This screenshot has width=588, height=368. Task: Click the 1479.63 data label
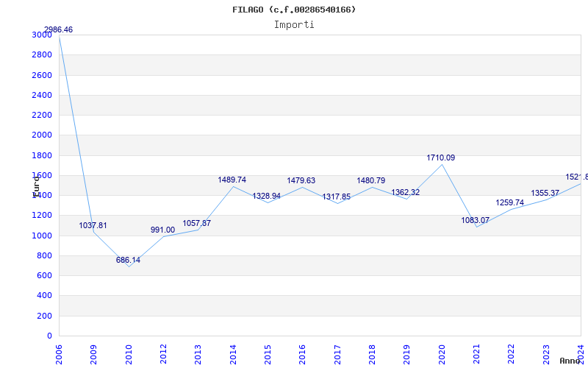click(x=301, y=180)
